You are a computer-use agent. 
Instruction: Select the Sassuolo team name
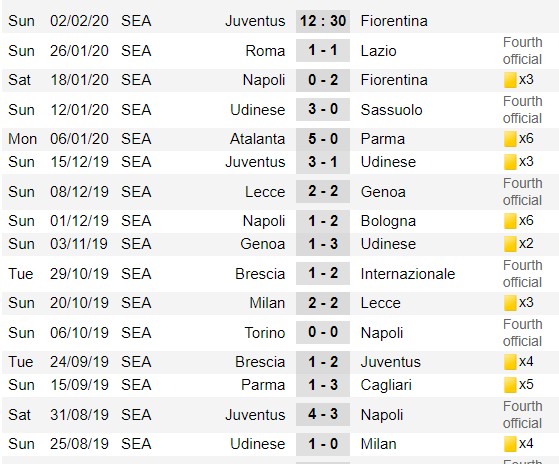pyautogui.click(x=391, y=110)
